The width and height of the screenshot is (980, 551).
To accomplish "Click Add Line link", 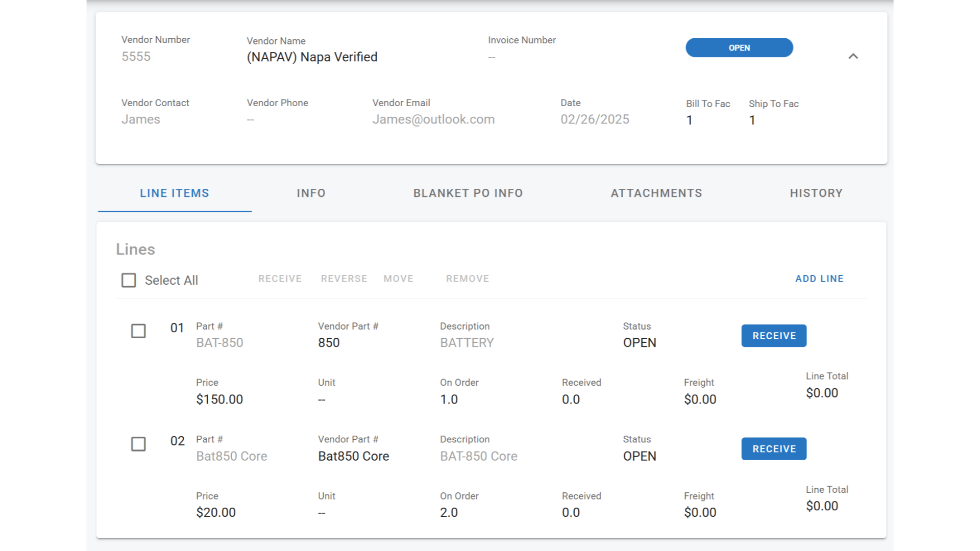I will point(819,279).
